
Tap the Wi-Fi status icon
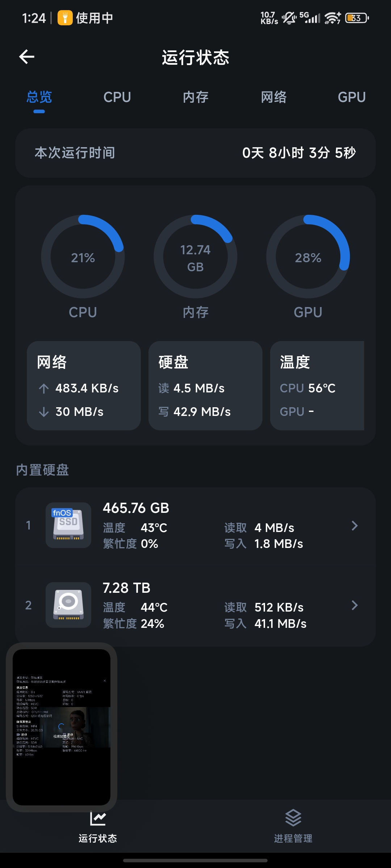(x=332, y=18)
